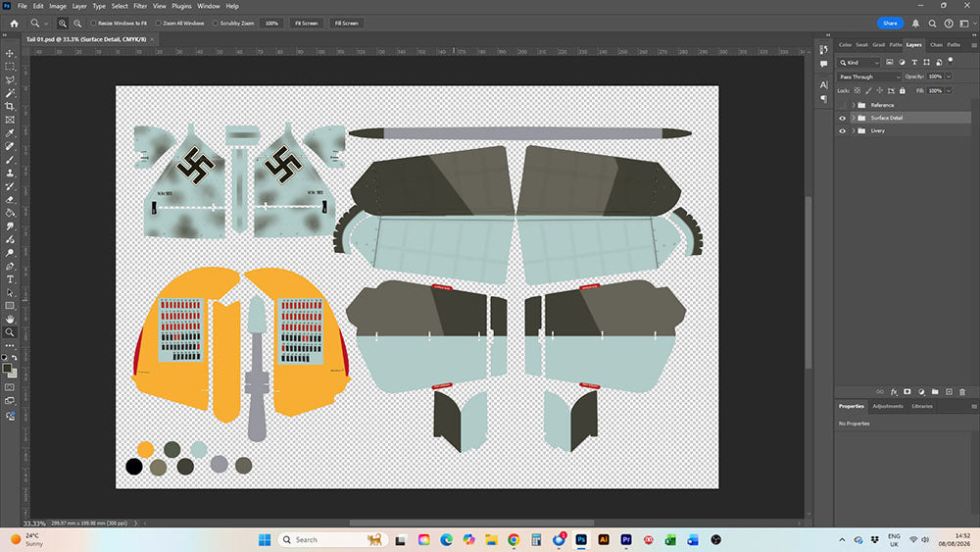This screenshot has width=980, height=552.
Task: Select the Horizontal Type tool
Action: pyautogui.click(x=10, y=279)
